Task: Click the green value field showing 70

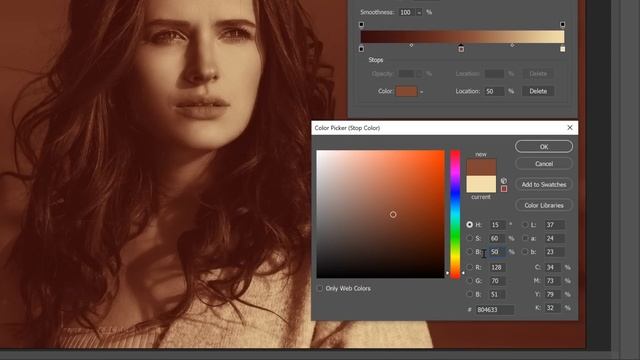Action: tap(498, 281)
